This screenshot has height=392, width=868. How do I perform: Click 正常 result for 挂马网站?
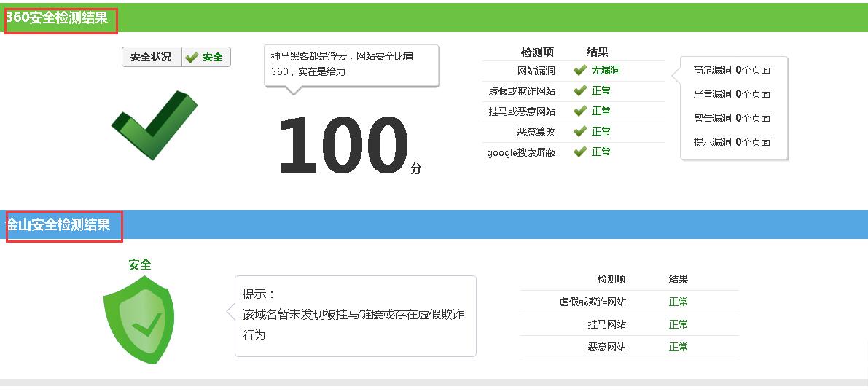coord(678,324)
